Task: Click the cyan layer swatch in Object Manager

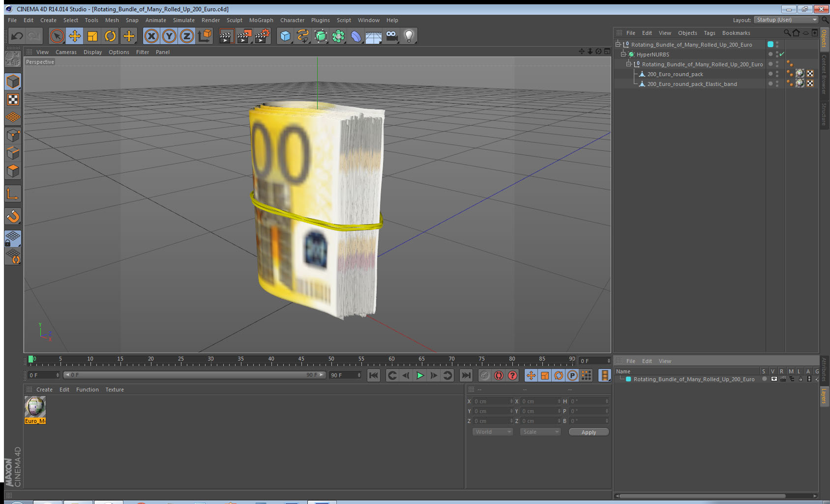Action: point(771,44)
